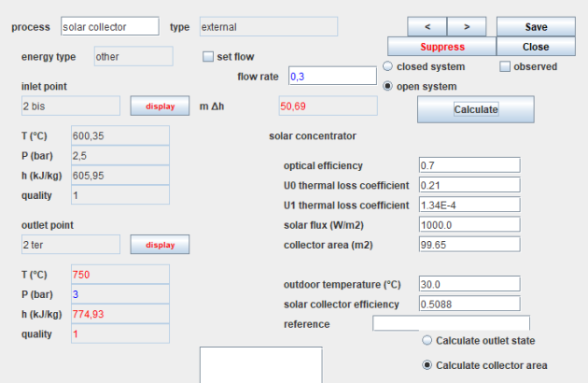The width and height of the screenshot is (588, 383).
Task: Select the open system option
Action: click(388, 86)
